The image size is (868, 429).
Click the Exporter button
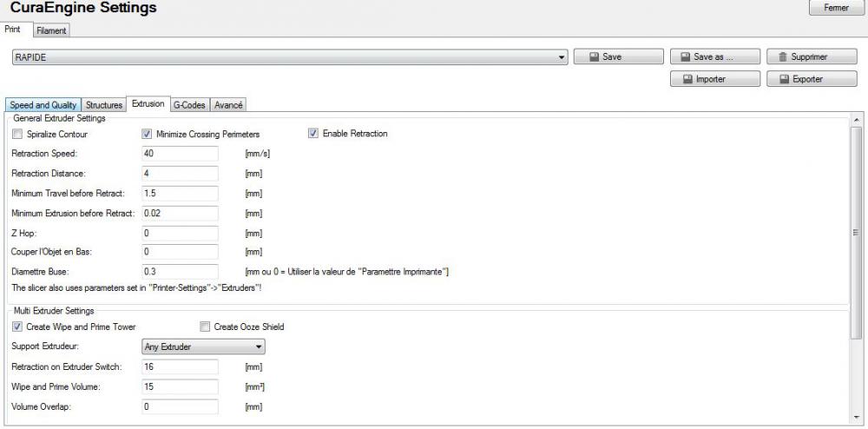(x=812, y=79)
